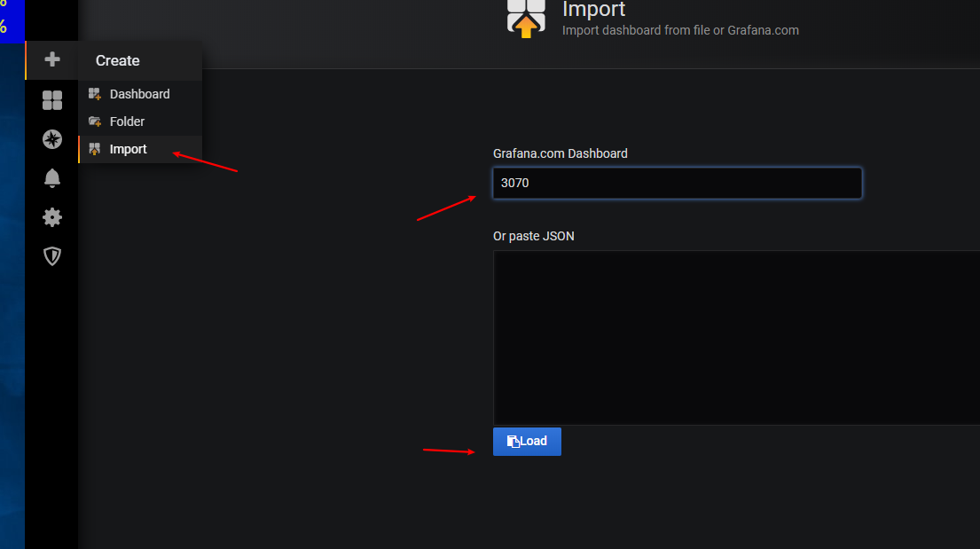Open the Alerting bell icon in sidebar

click(52, 178)
